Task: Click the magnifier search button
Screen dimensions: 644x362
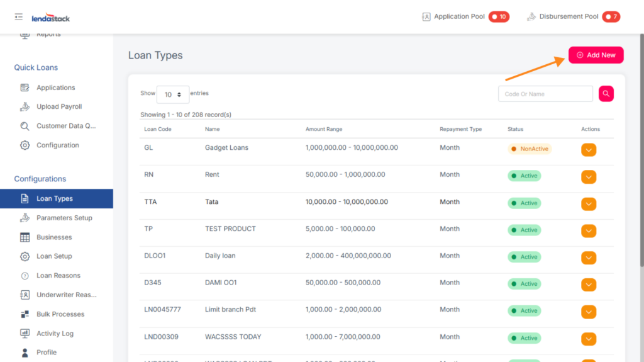Action: click(606, 94)
